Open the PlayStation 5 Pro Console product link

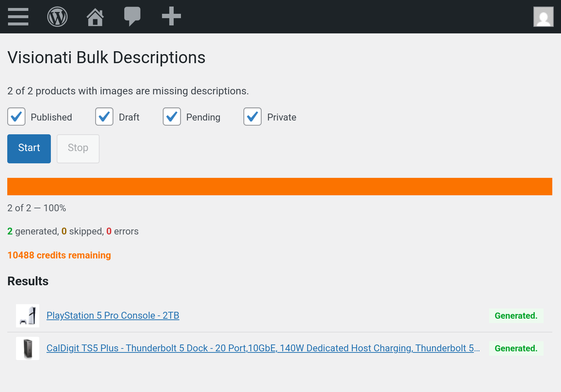113,315
